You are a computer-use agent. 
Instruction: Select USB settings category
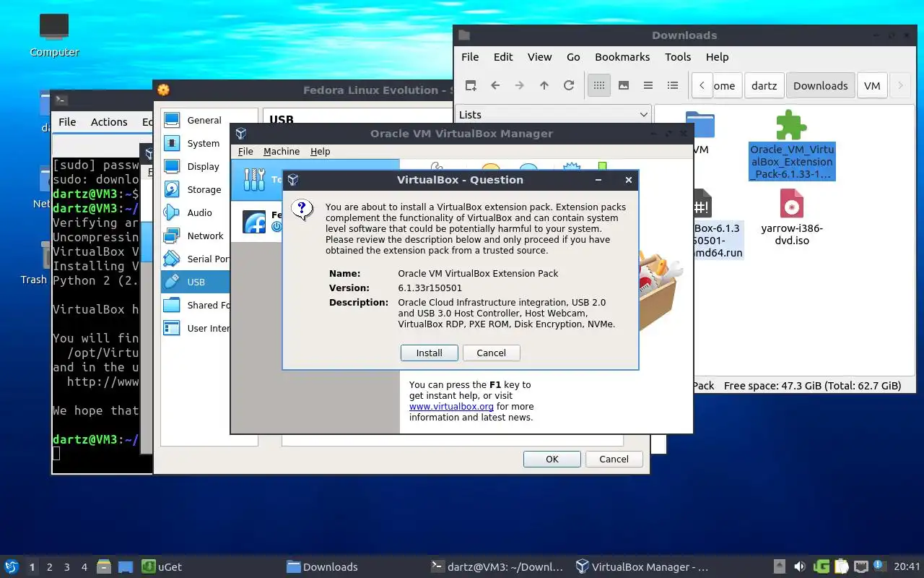(195, 282)
